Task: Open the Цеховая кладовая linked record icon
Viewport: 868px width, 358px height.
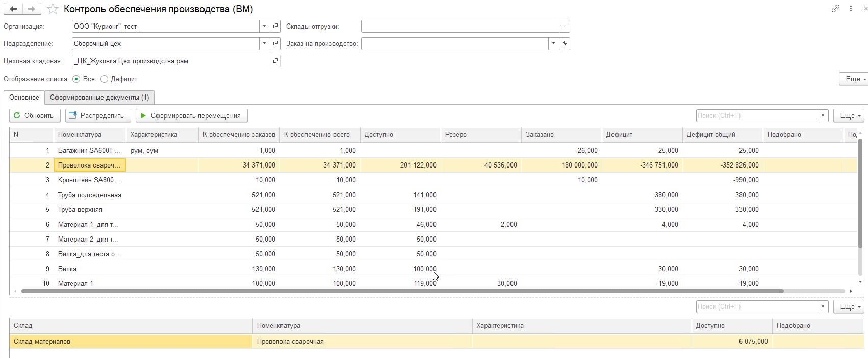Action: coord(275,61)
